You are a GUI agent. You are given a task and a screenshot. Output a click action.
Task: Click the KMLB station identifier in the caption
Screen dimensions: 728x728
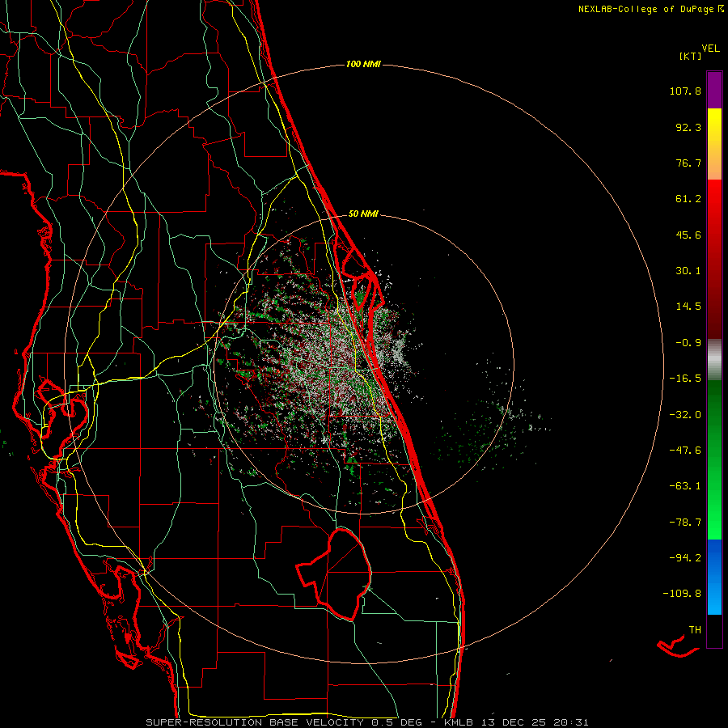459,722
